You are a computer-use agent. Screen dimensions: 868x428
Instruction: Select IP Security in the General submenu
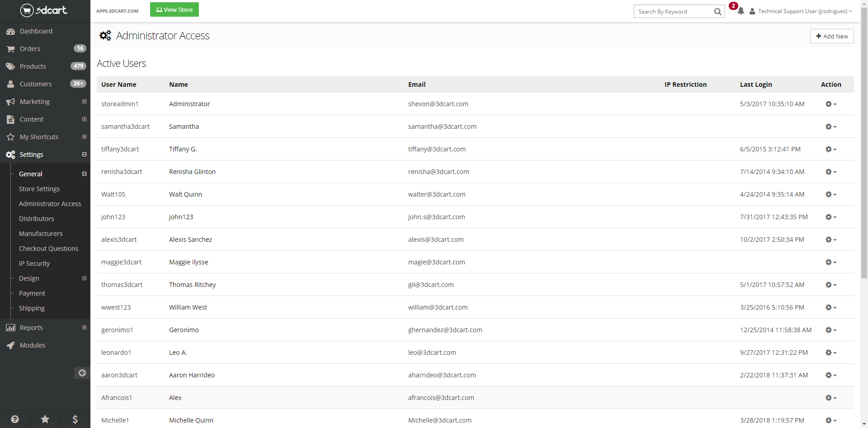tap(34, 263)
